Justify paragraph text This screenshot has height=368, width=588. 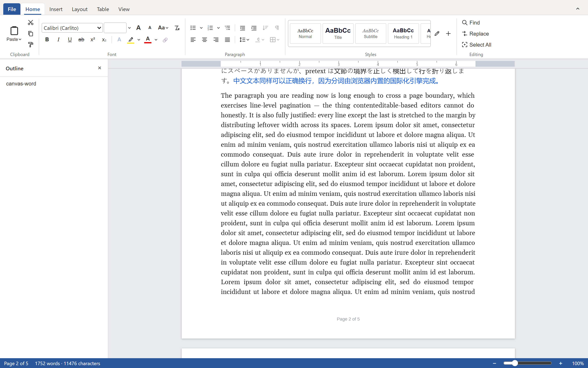[x=227, y=40]
